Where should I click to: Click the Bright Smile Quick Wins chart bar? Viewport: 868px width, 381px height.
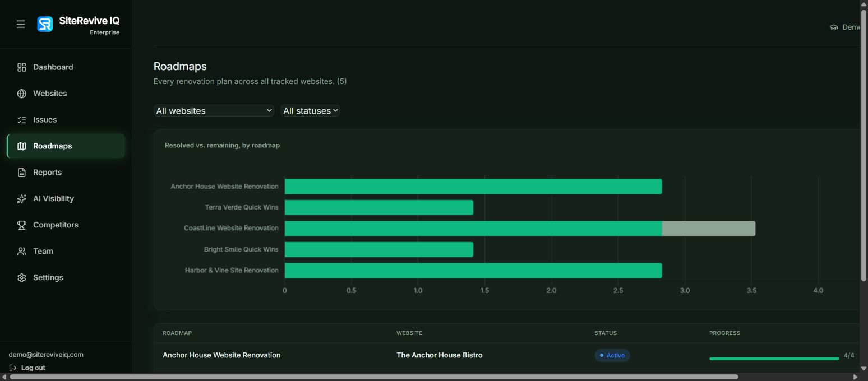click(x=379, y=250)
